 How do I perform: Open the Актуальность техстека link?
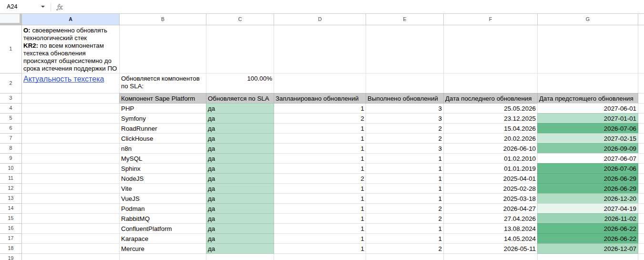point(63,79)
